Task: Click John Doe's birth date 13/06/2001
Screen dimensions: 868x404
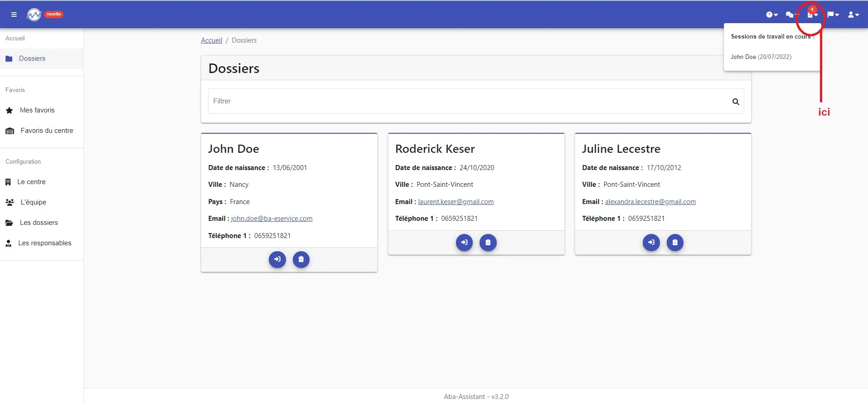Action: (290, 168)
